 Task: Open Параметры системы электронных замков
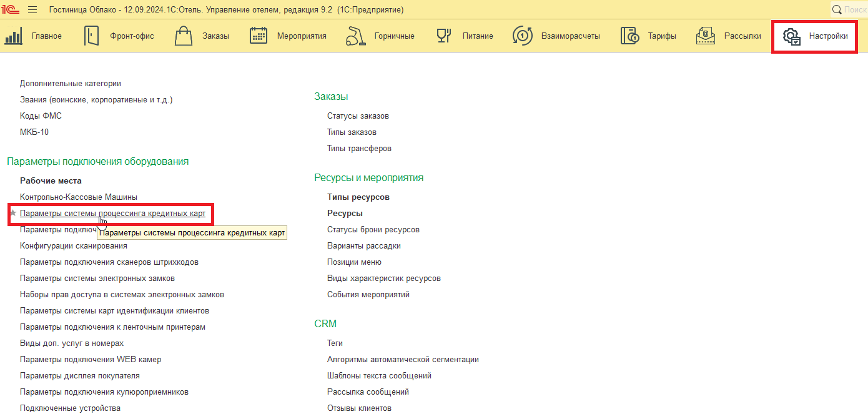pos(97,278)
